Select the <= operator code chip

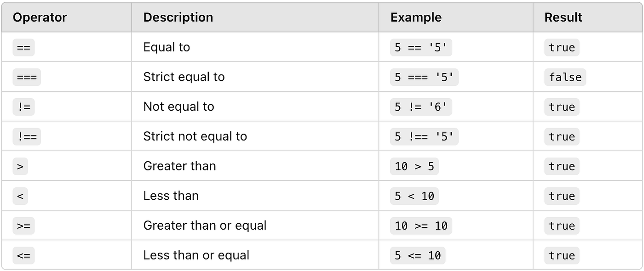point(23,255)
